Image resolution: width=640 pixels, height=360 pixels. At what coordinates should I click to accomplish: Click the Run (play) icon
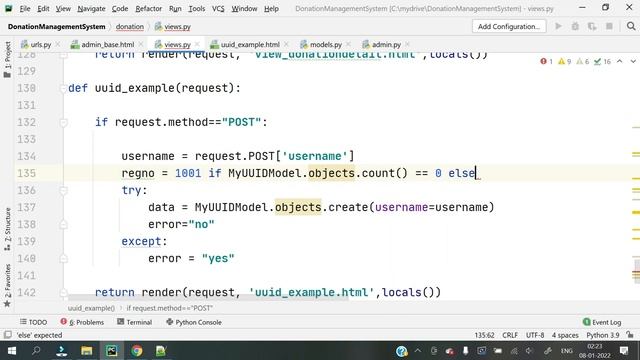pyautogui.click(x=558, y=27)
